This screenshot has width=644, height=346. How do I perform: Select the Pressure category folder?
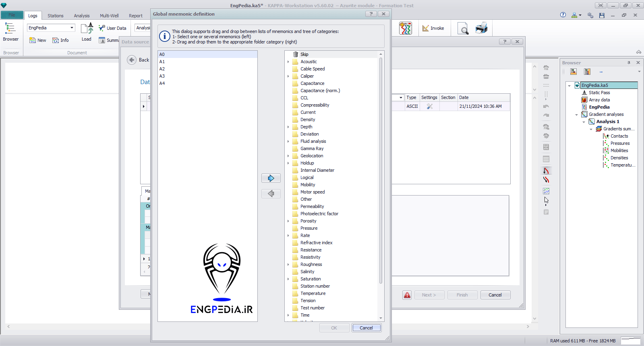[x=309, y=228]
